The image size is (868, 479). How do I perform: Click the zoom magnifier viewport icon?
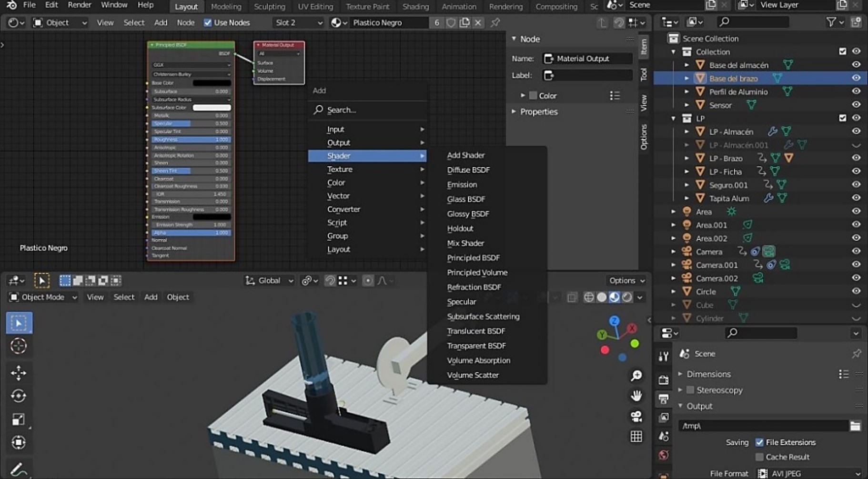coord(636,376)
